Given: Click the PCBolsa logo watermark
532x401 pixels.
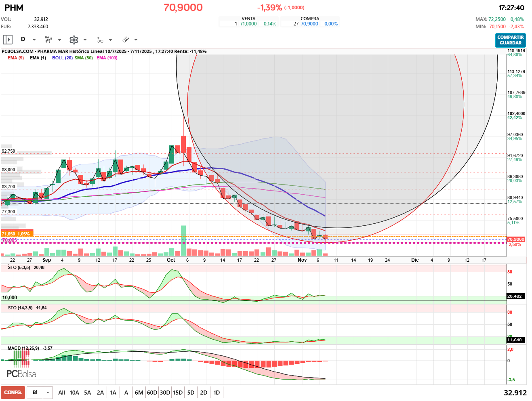Looking at the screenshot, I should [x=21, y=374].
